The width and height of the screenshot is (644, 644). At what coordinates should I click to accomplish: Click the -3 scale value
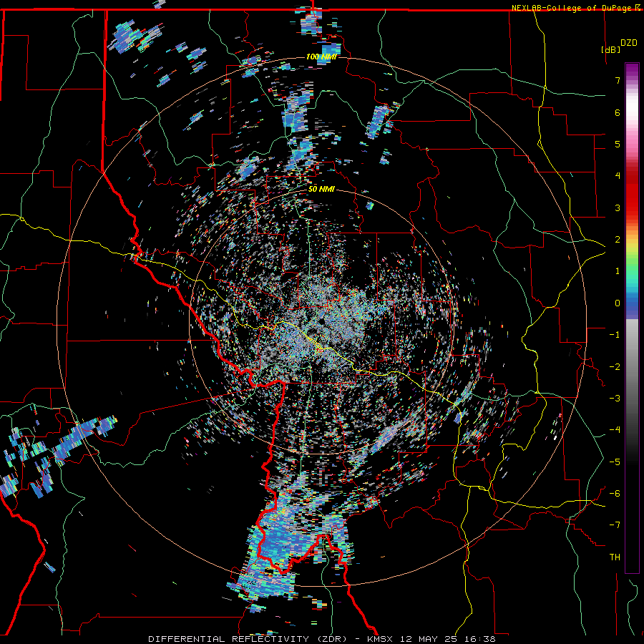[x=615, y=399]
